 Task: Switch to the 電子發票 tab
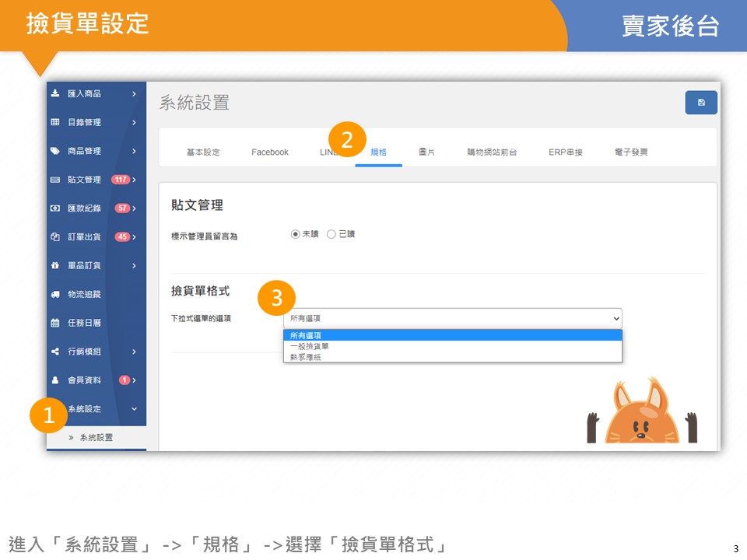630,152
